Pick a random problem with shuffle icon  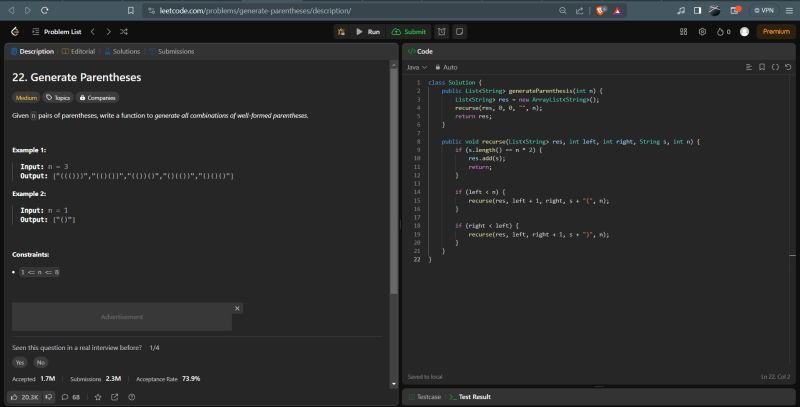pos(124,32)
